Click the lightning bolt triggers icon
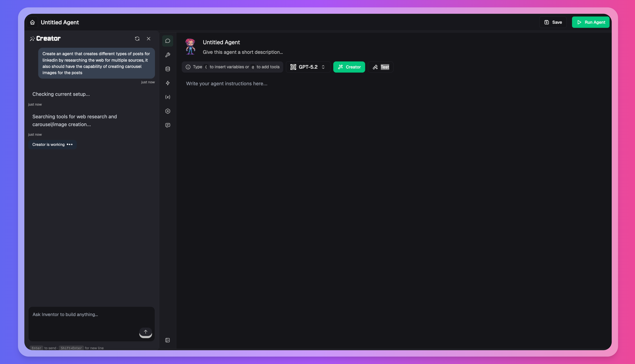This screenshot has height=364, width=635. coord(168,83)
